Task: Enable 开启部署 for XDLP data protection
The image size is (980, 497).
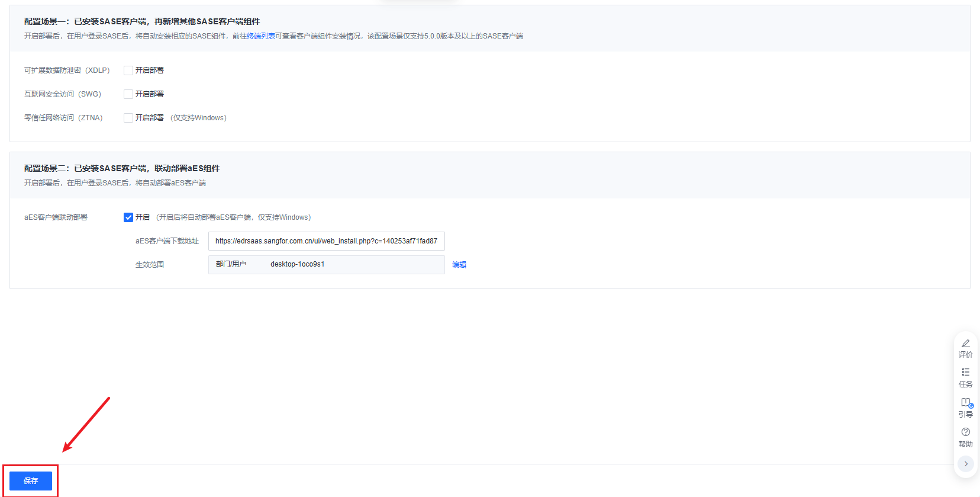Action: pyautogui.click(x=128, y=70)
